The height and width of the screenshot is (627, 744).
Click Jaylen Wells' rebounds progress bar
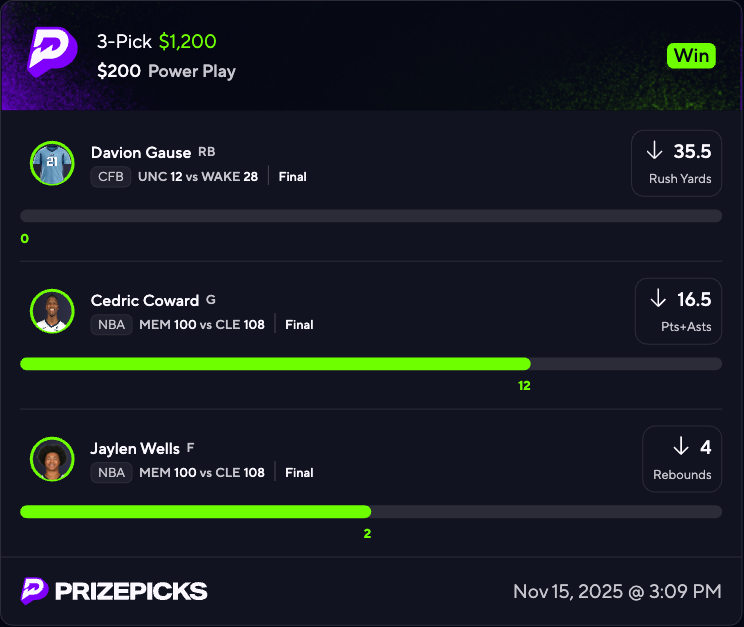pos(371,512)
